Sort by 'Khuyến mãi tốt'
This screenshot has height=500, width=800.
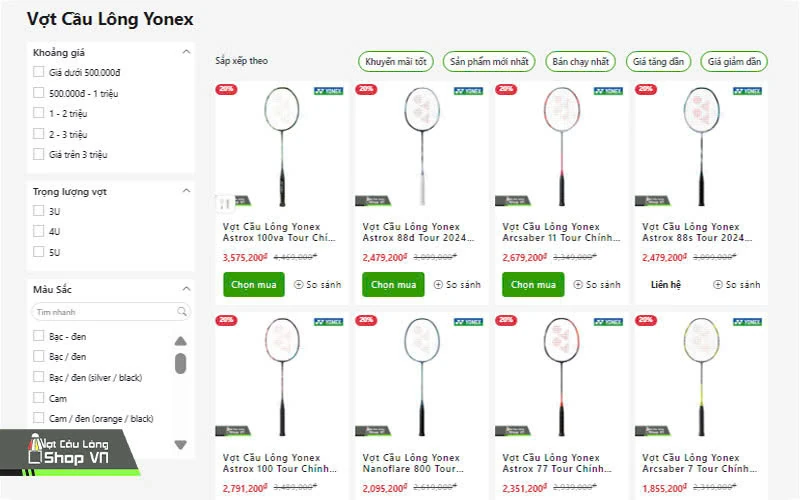point(396,62)
